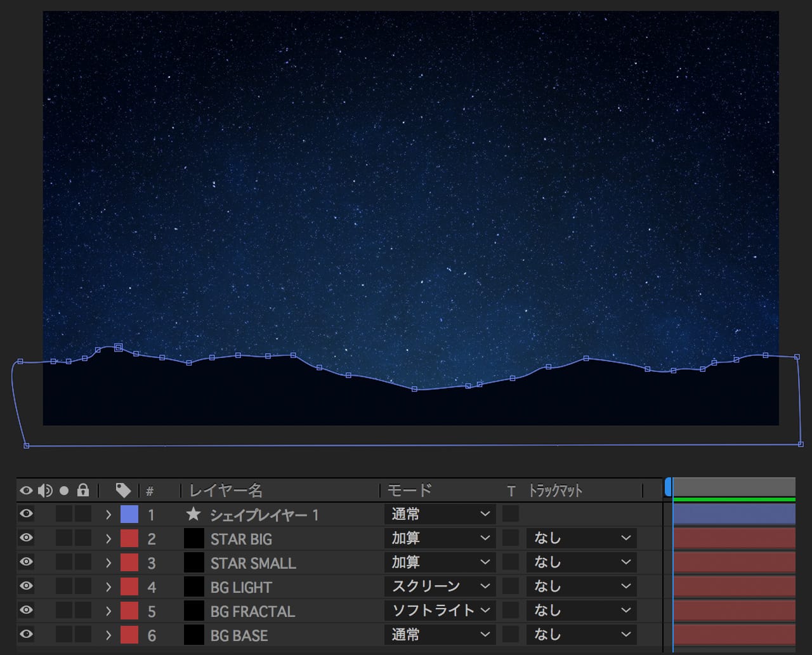Screen dimensions: 812x655
Task: Click the レイヤー名 column header
Action: (226, 491)
